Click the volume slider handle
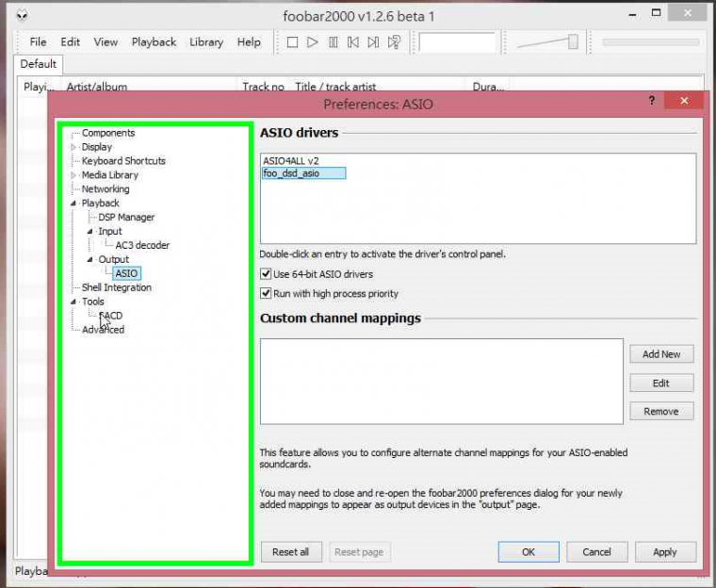 (x=573, y=41)
